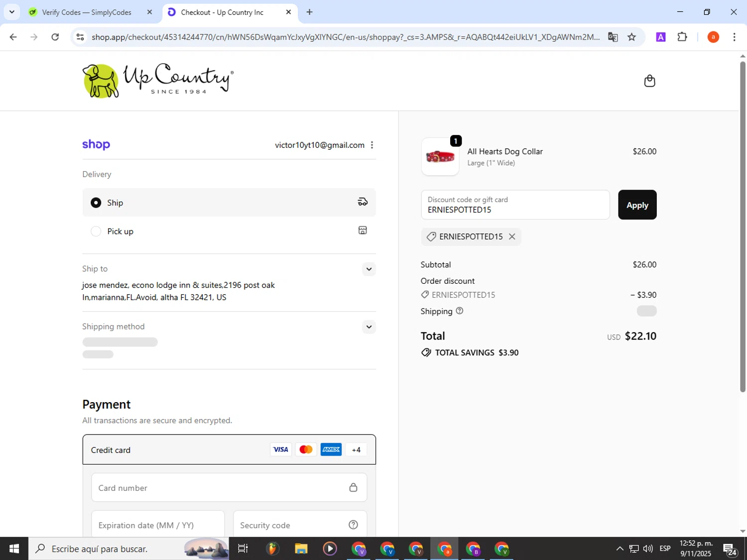747x560 pixels.
Task: Click the lock icon in card number field
Action: 353,487
